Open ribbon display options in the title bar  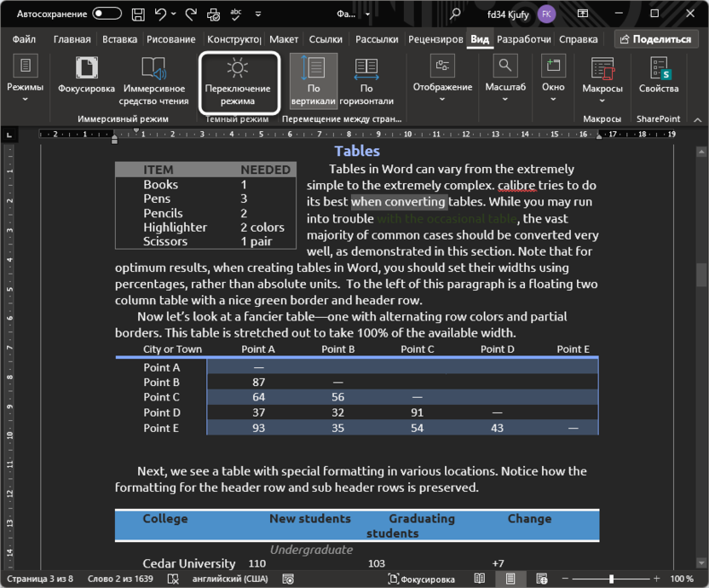tap(583, 14)
